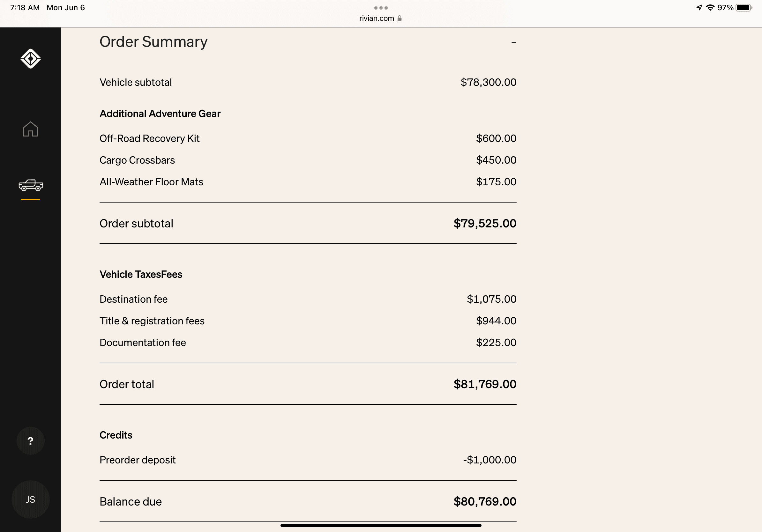Tap the 97% battery percentage
Image resolution: width=762 pixels, height=532 pixels.
click(726, 8)
